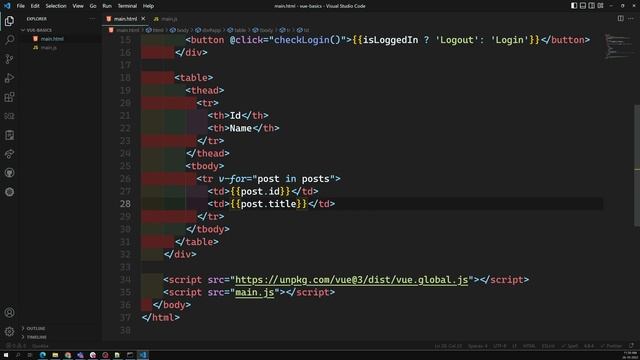Expand the OUTLINE section
The width and height of the screenshot is (640, 360).
click(36, 328)
